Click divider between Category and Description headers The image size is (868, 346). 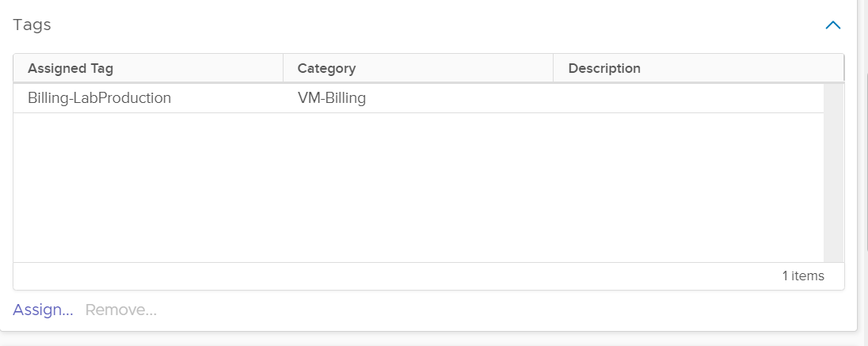coord(553,68)
